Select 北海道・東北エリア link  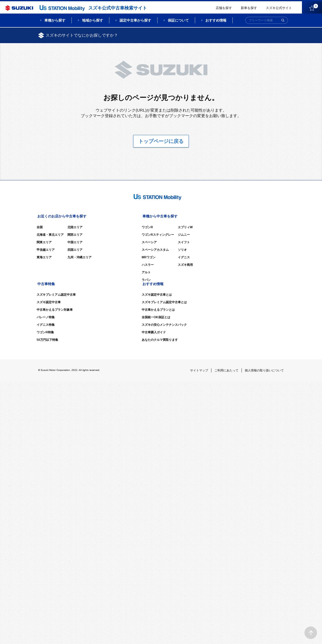(50, 235)
